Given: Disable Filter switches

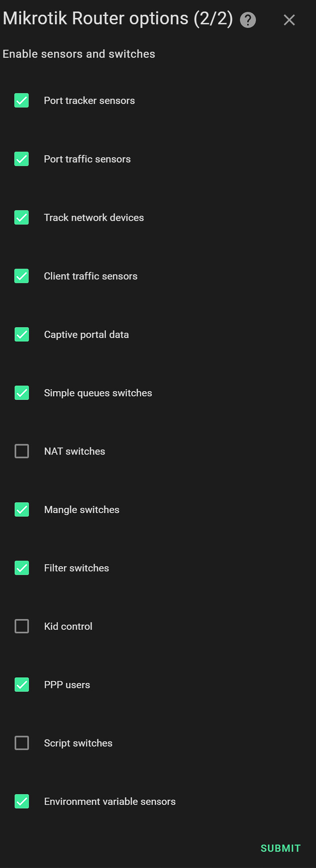Looking at the screenshot, I should 21,568.
